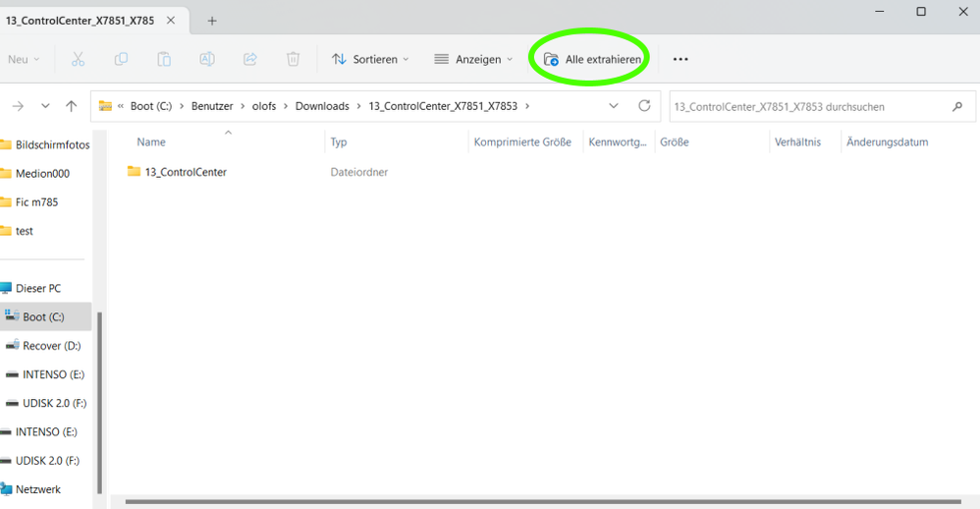Expand the Anzeigen view options
980x509 pixels.
coord(473,59)
